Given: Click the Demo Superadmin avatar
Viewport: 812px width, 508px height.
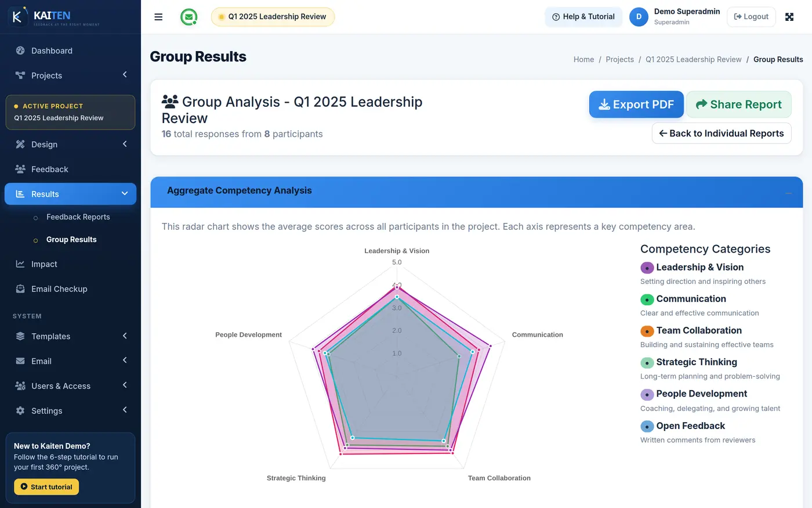Looking at the screenshot, I should click(x=639, y=17).
